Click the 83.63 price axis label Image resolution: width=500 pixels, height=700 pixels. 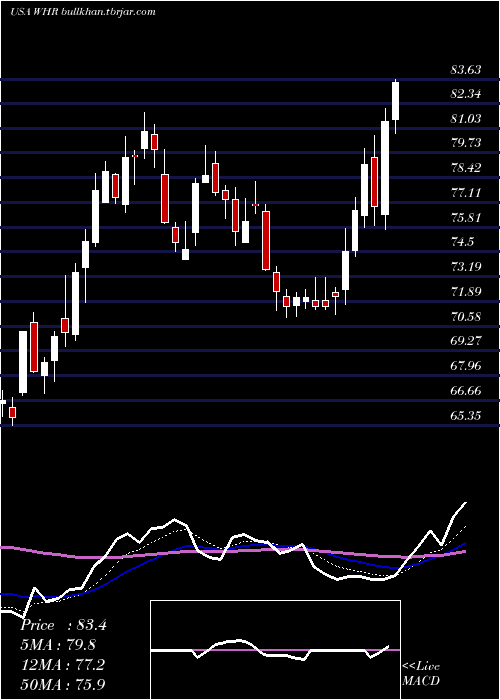click(x=466, y=70)
